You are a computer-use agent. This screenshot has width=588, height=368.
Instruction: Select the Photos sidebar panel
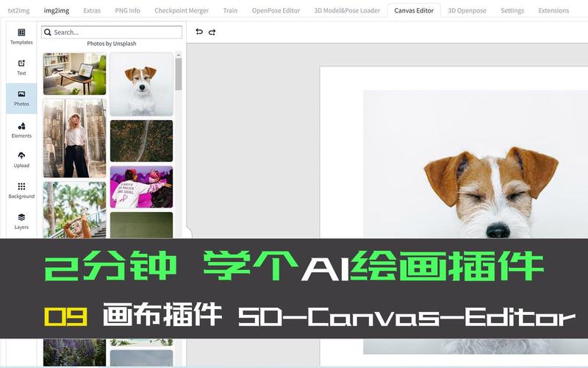[x=21, y=98]
